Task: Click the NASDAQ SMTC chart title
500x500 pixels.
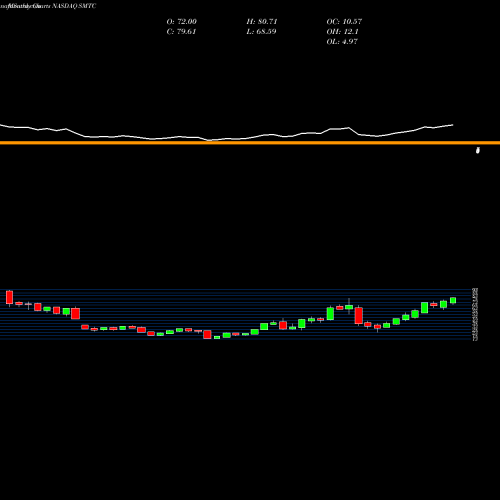Action: click(48, 6)
